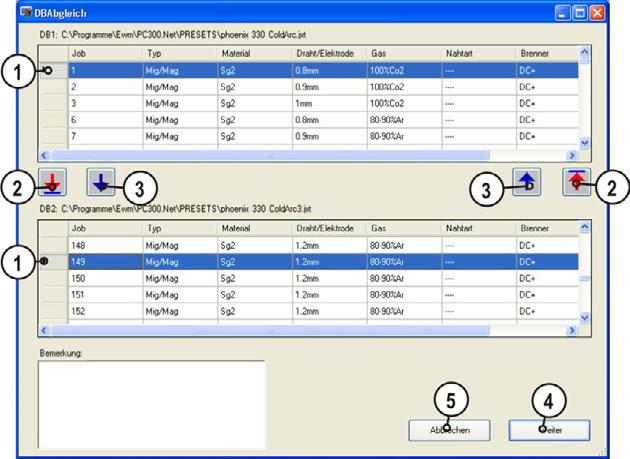The width and height of the screenshot is (630, 459).
Task: Select Job 6 cell in DB1 table
Action: tap(105, 120)
